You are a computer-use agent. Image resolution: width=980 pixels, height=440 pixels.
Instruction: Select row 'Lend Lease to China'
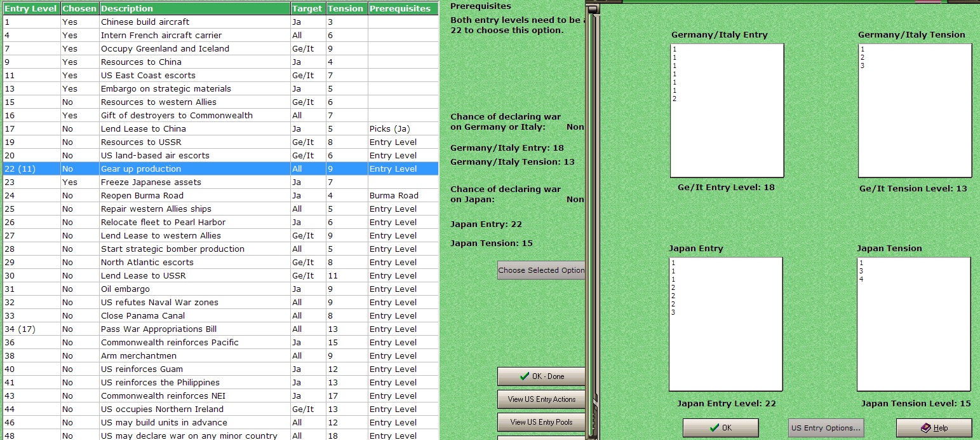coord(220,128)
